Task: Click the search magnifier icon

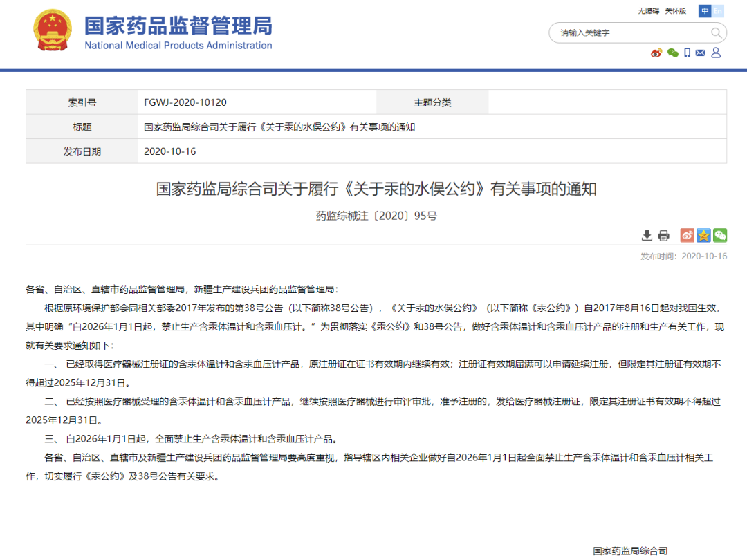Action: [x=716, y=33]
